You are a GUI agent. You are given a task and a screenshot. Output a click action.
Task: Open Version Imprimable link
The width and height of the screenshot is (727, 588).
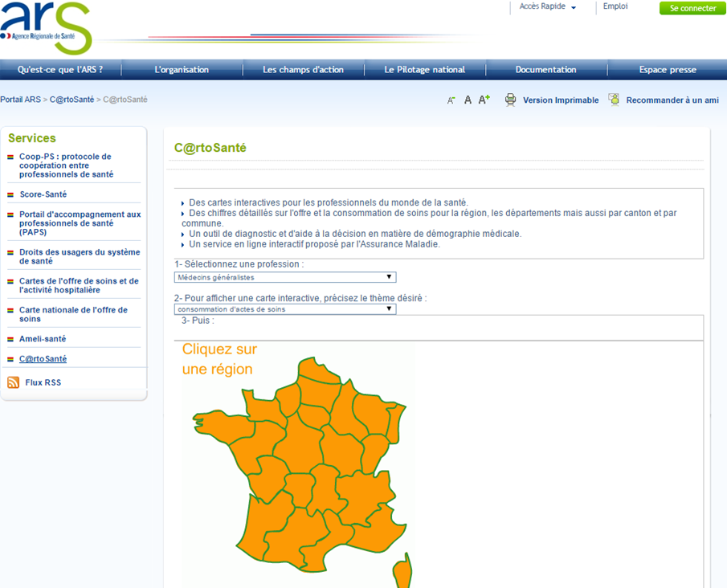[x=561, y=100]
